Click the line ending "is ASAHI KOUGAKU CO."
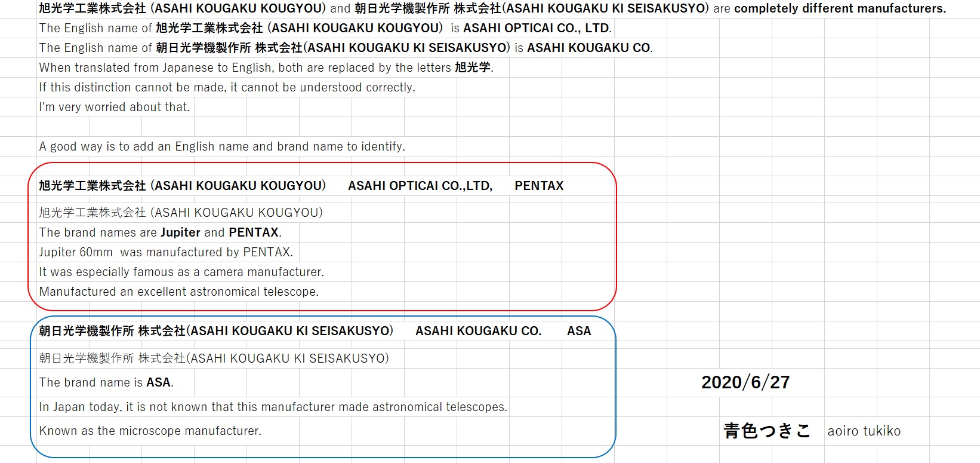980x463 pixels. pyautogui.click(x=346, y=48)
